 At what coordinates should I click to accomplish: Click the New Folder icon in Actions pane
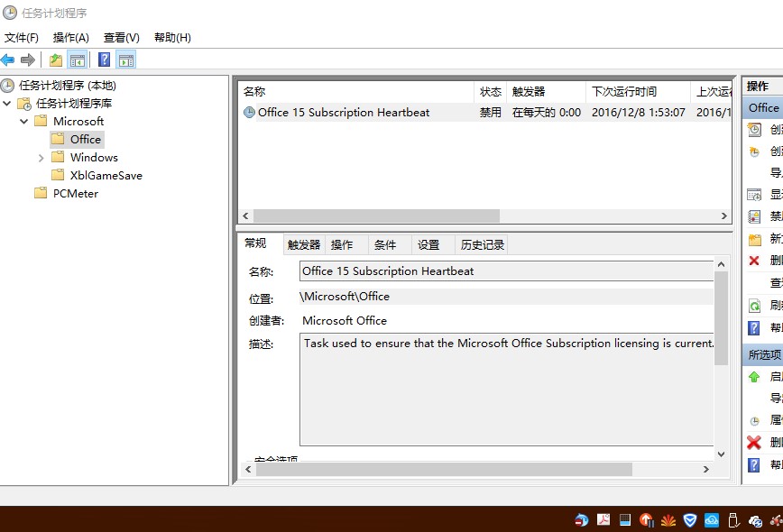tap(754, 239)
